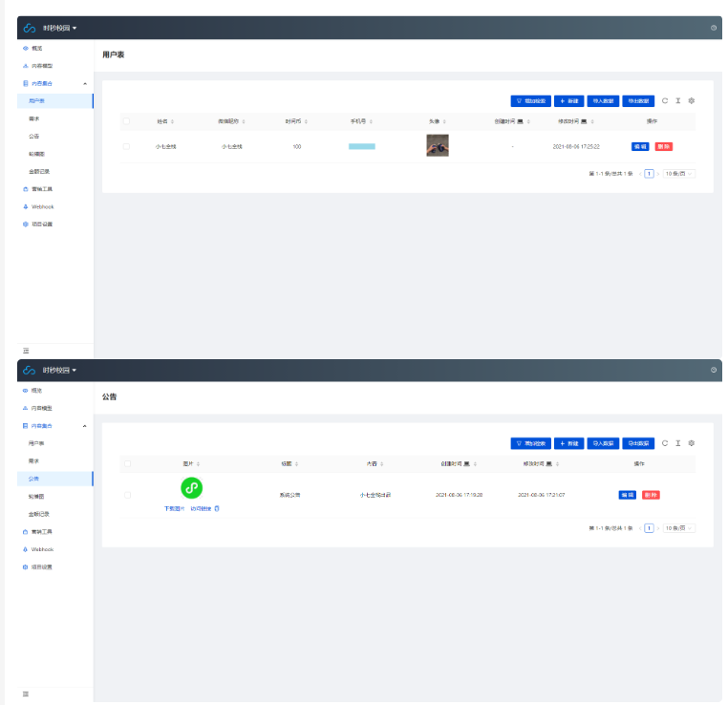Image resolution: width=728 pixels, height=705 pixels.
Task: Click the 导入数据 button above the user table
Action: pyautogui.click(x=602, y=100)
